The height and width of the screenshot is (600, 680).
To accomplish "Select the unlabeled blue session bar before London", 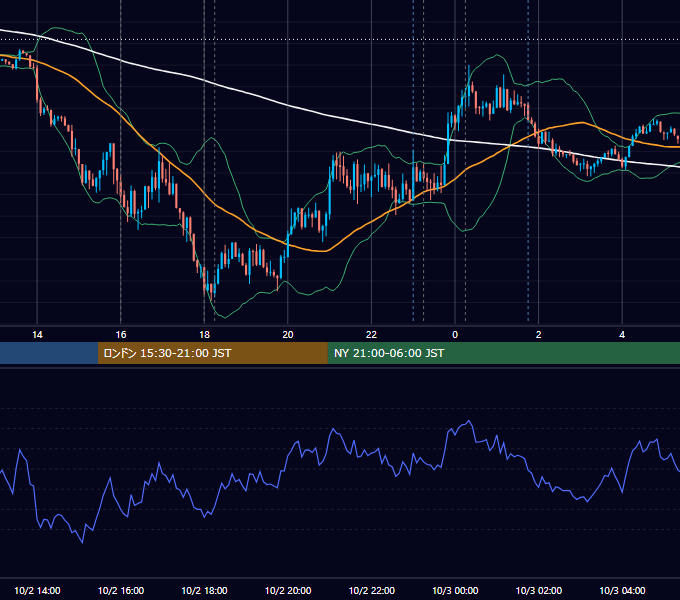I will (x=49, y=353).
